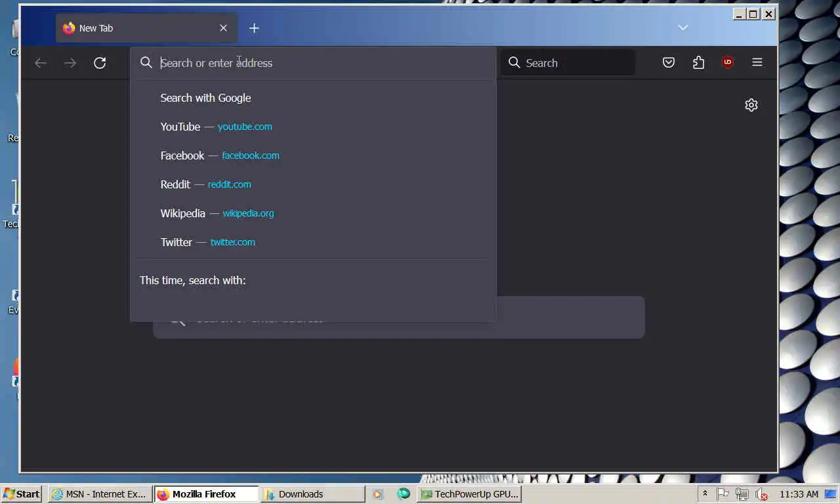Click the toolbar Search box
The image size is (840, 504).
pyautogui.click(x=568, y=63)
